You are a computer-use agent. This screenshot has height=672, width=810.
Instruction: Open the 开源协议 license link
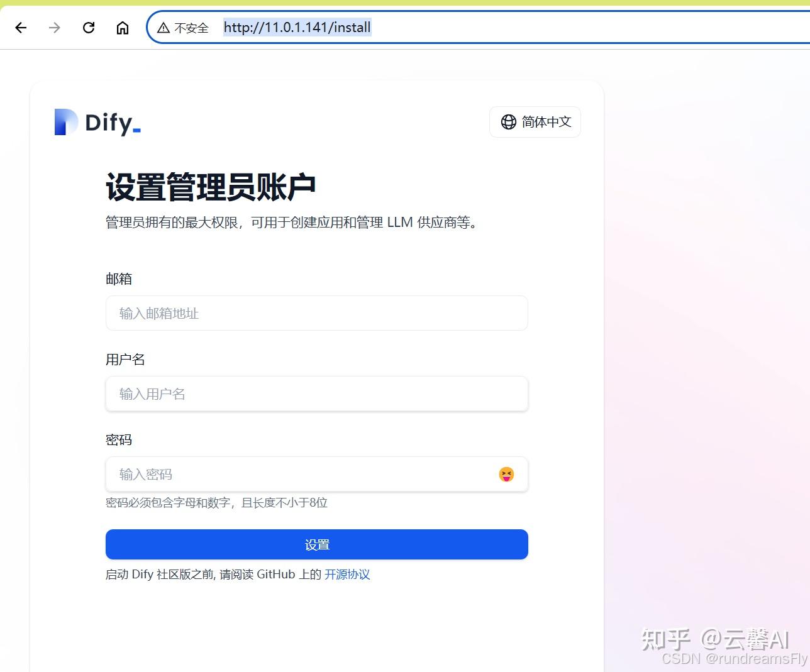[347, 574]
